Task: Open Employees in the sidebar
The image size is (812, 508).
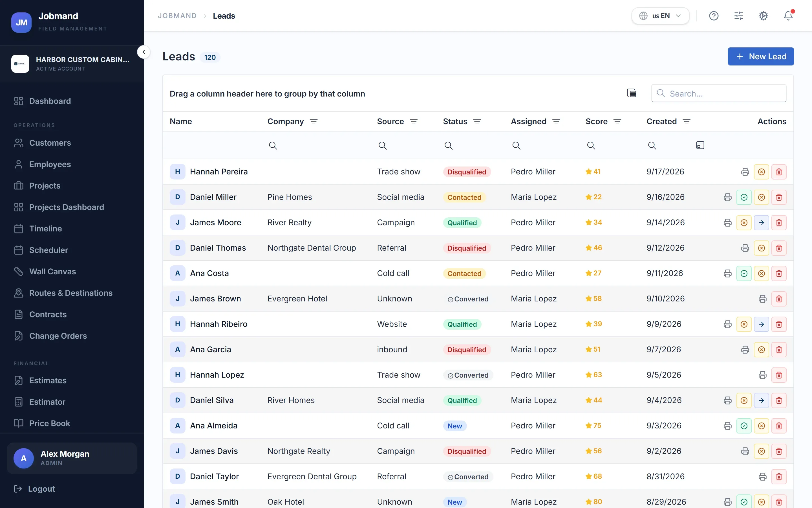Action: [72, 164]
